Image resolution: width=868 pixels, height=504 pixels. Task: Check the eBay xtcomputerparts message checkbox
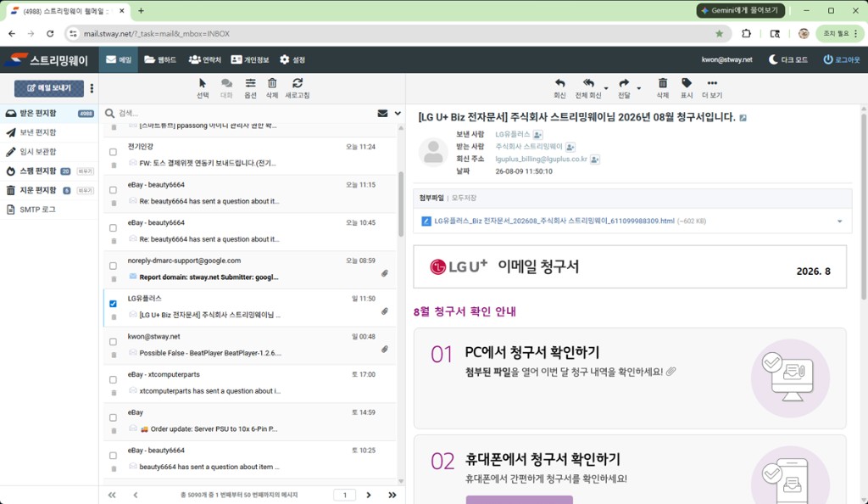pyautogui.click(x=113, y=380)
